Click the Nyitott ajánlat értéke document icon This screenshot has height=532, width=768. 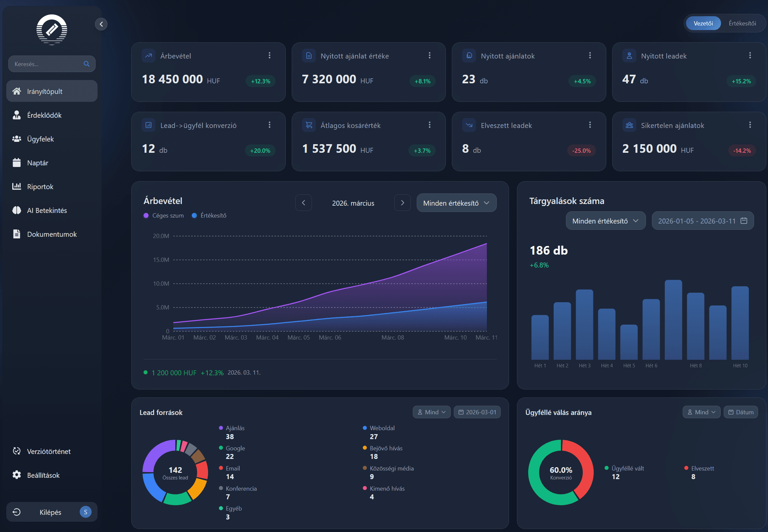tap(309, 56)
